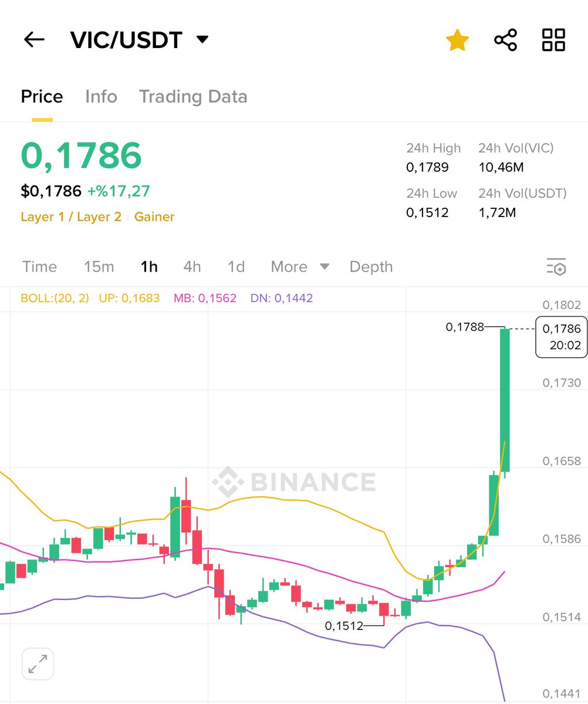Open the Depth chart view

[371, 267]
